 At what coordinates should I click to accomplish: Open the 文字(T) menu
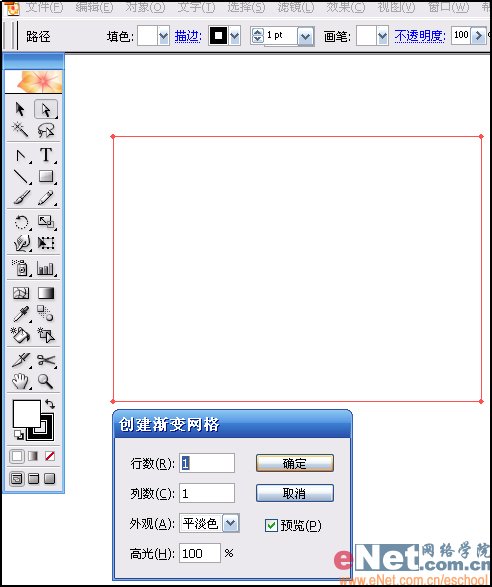196,7
